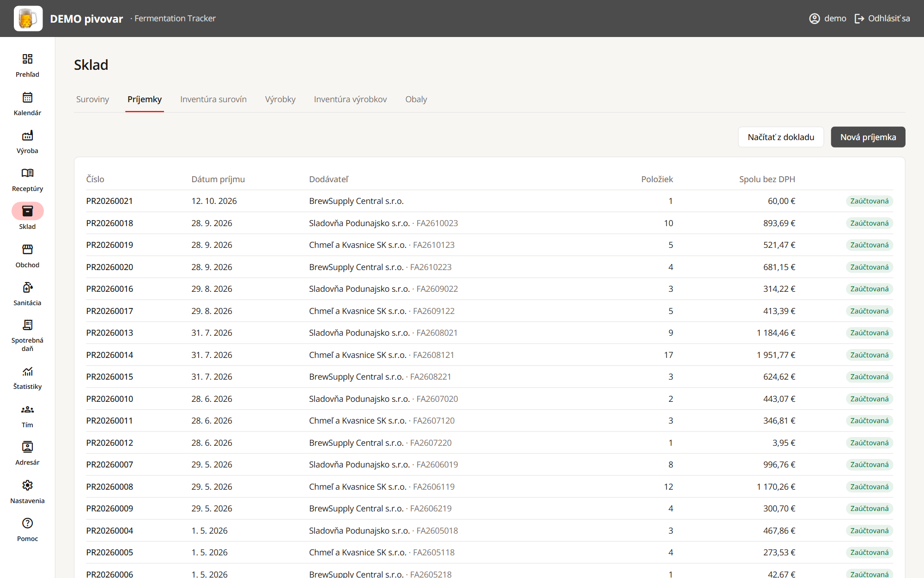Switch to the Suroviny tab
This screenshot has height=578, width=924.
(92, 99)
